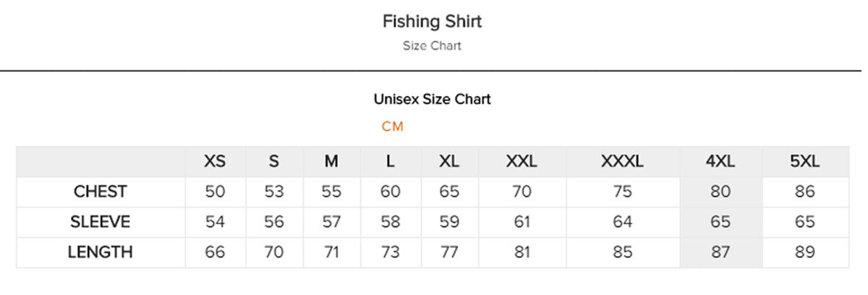Viewport: 868px width, 295px height.
Task: Click the Size Chart subtitle text
Action: point(432,46)
